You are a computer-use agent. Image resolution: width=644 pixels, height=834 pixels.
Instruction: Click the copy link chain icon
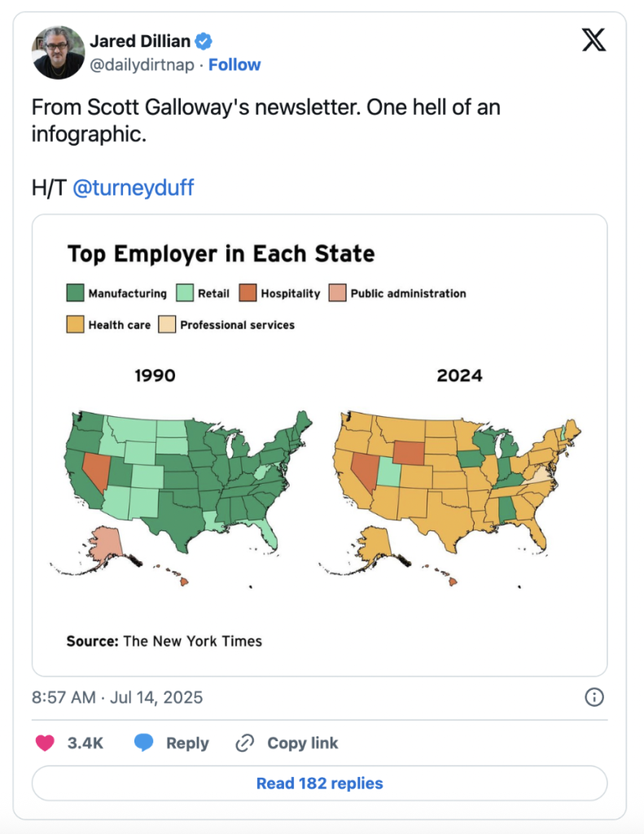[x=245, y=743]
